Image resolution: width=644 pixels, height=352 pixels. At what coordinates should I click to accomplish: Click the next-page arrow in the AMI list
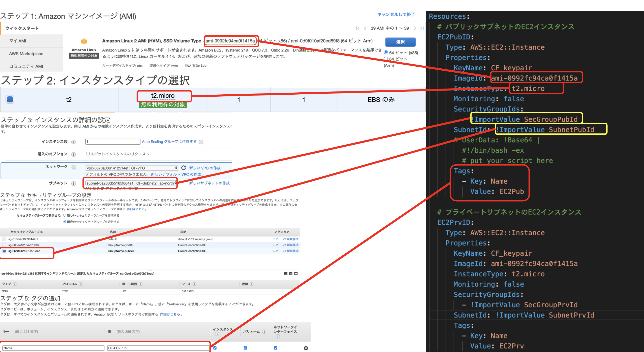pyautogui.click(x=415, y=28)
